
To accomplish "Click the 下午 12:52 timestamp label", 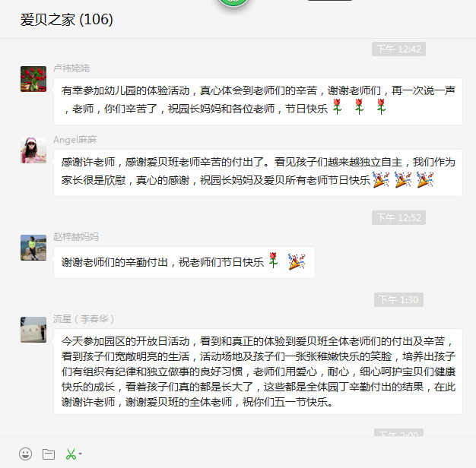I will pos(398,218).
